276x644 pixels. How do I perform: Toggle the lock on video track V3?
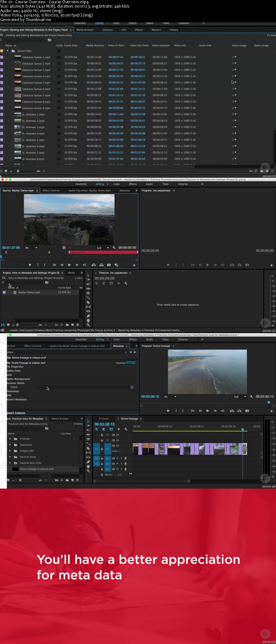tap(102, 435)
